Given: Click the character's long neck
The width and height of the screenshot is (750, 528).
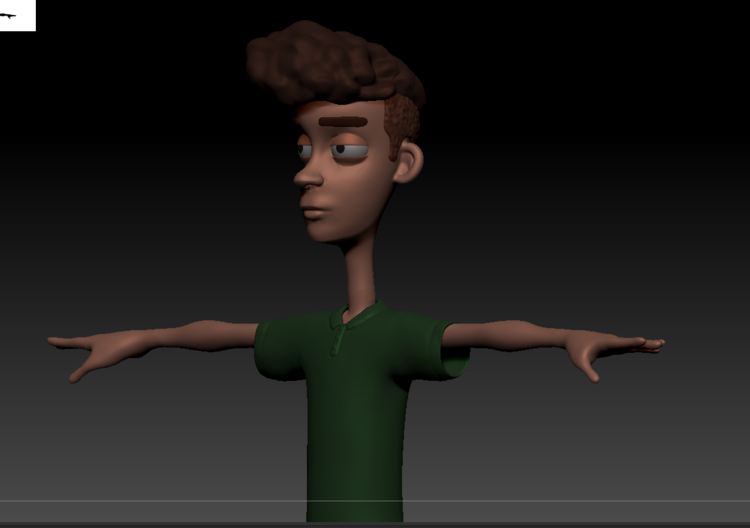Looking at the screenshot, I should pos(360,273).
